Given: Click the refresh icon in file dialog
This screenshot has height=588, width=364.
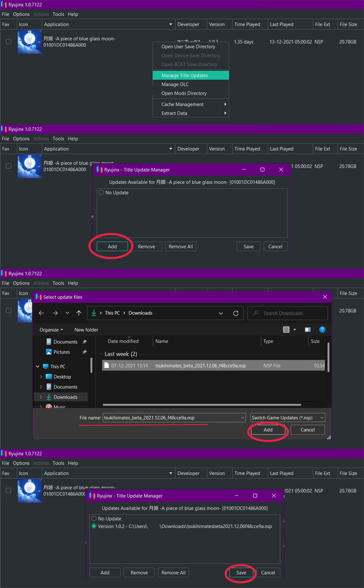Looking at the screenshot, I should [x=236, y=313].
